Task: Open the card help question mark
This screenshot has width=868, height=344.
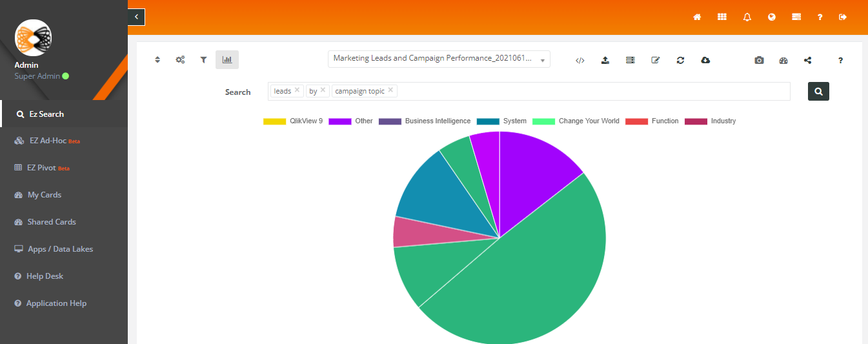Action: (840, 60)
